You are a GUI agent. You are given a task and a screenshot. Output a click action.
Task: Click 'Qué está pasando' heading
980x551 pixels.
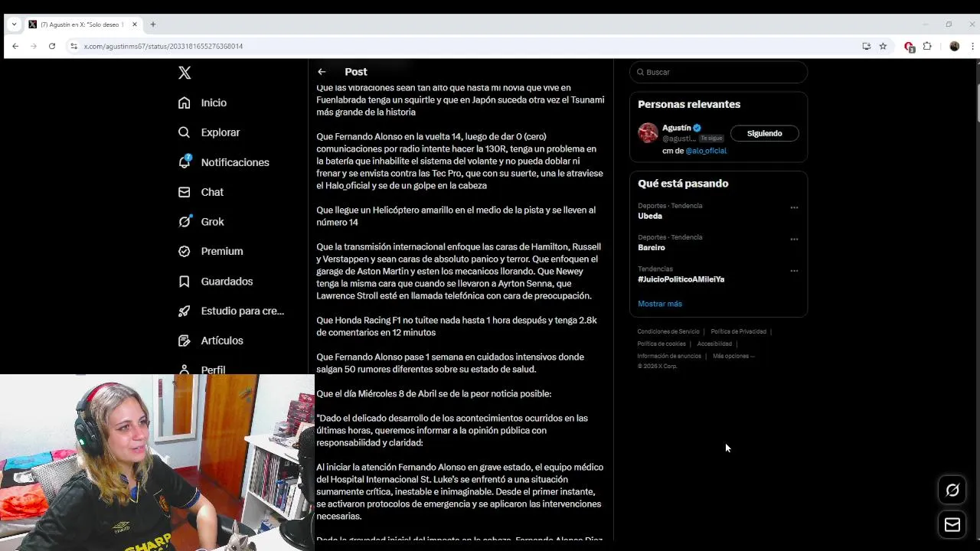coord(683,184)
